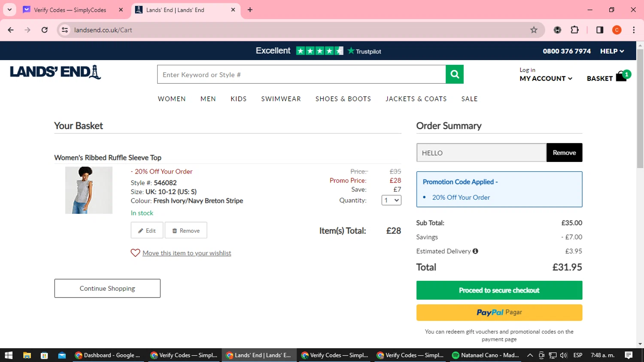Image resolution: width=644 pixels, height=362 pixels.
Task: Open a new browser tab
Action: [250, 9]
